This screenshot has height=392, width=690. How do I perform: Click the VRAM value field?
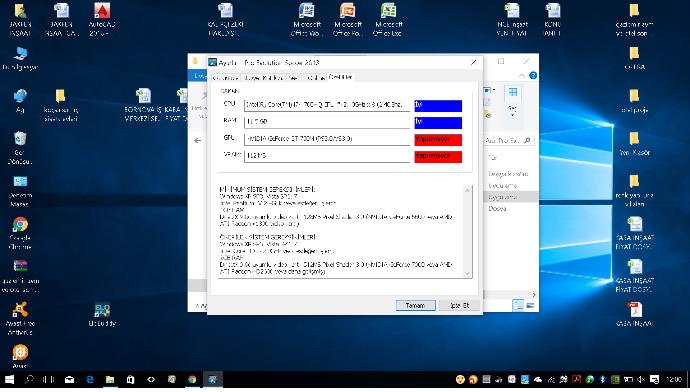click(327, 156)
